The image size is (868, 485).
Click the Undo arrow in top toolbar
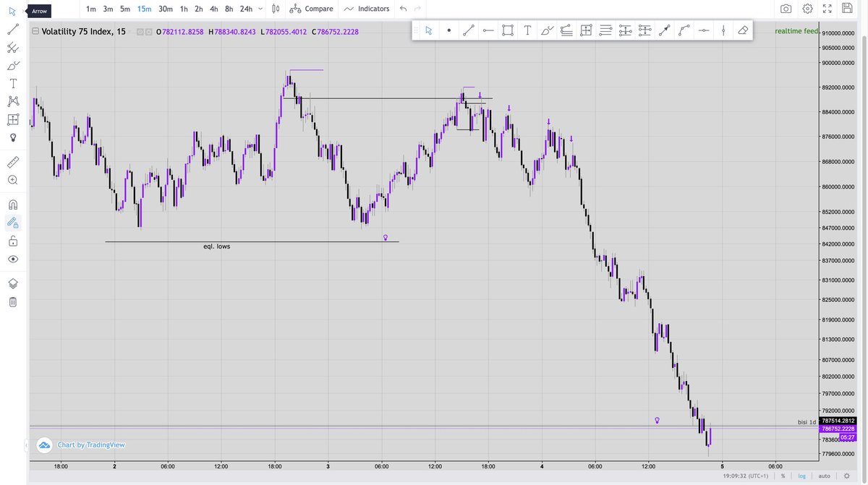(x=403, y=9)
